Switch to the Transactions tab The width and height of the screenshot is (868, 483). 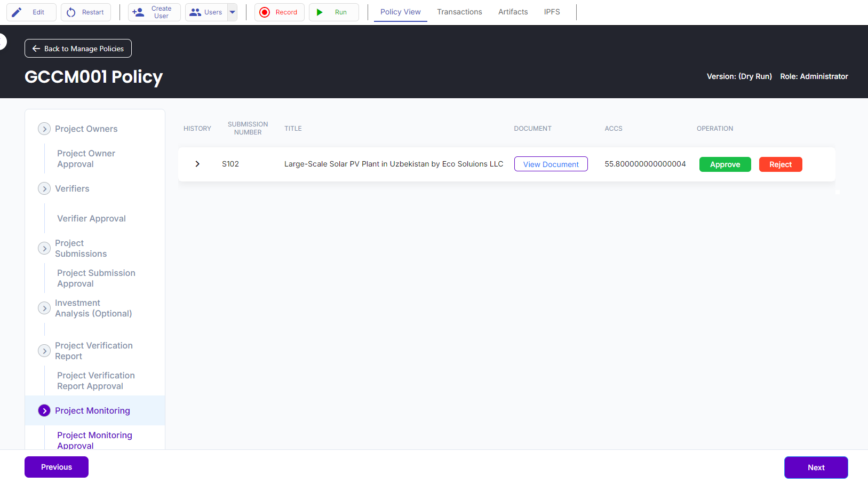tap(459, 12)
